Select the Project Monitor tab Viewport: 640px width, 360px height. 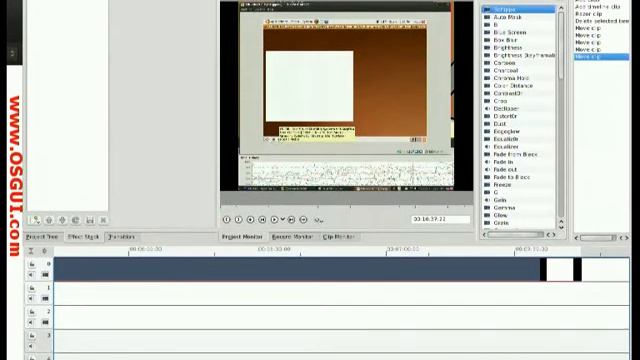[x=242, y=237]
